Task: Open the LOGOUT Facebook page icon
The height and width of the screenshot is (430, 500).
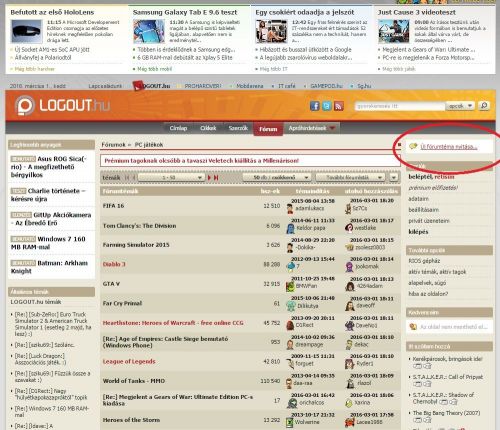Action: click(315, 106)
